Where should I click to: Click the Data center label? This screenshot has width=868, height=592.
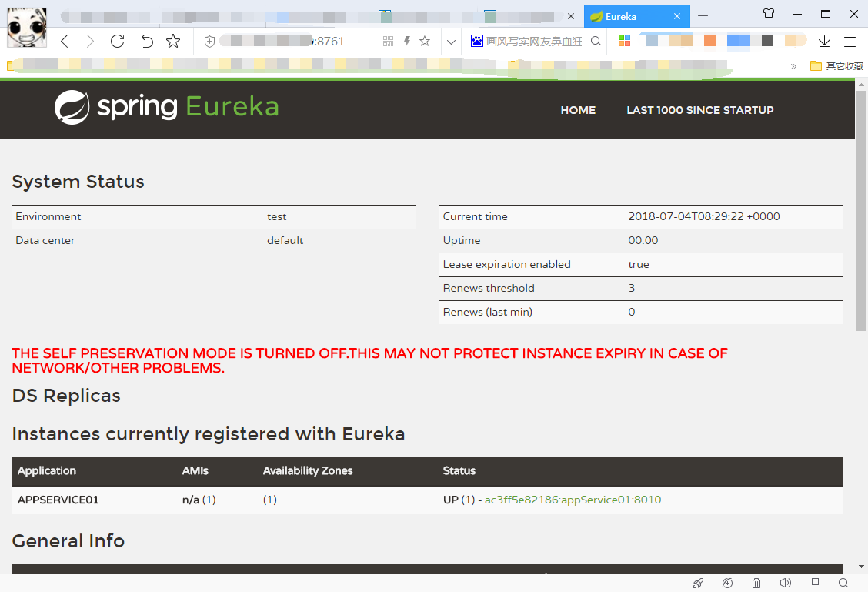pos(45,240)
